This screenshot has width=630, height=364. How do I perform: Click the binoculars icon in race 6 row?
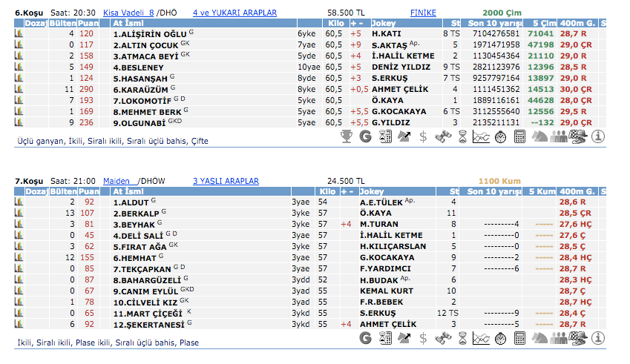pos(442,136)
